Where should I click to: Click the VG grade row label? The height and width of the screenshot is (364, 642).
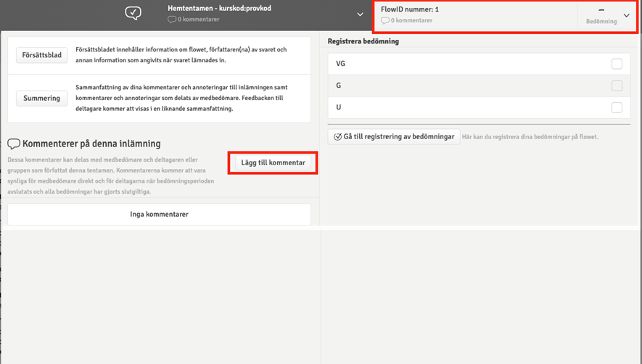(x=341, y=64)
